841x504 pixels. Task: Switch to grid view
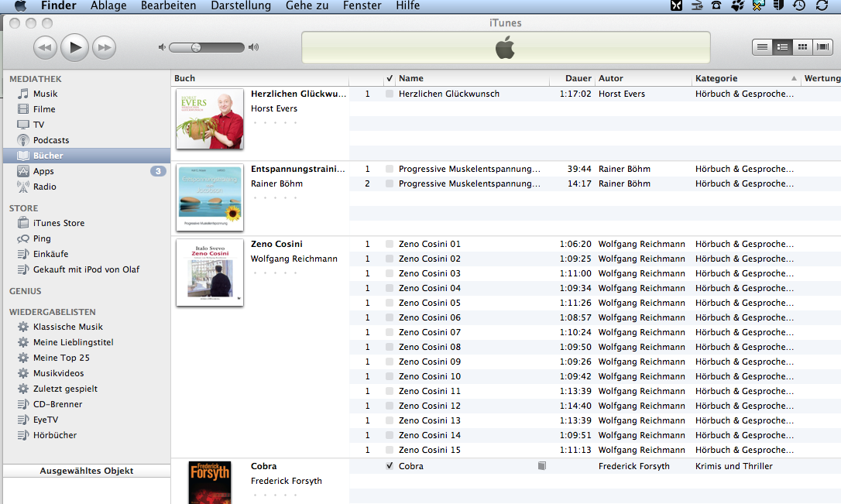[x=802, y=47]
